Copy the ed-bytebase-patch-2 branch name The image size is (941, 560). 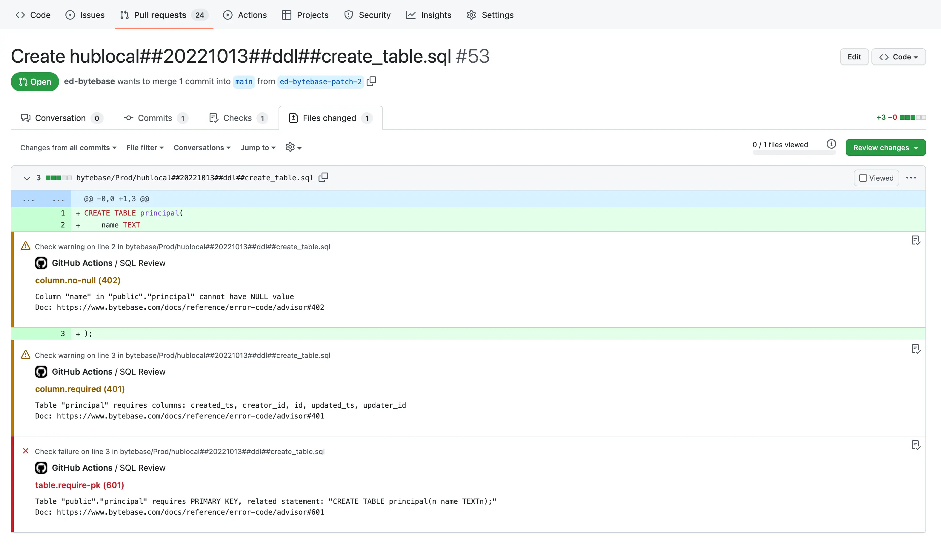[371, 81]
